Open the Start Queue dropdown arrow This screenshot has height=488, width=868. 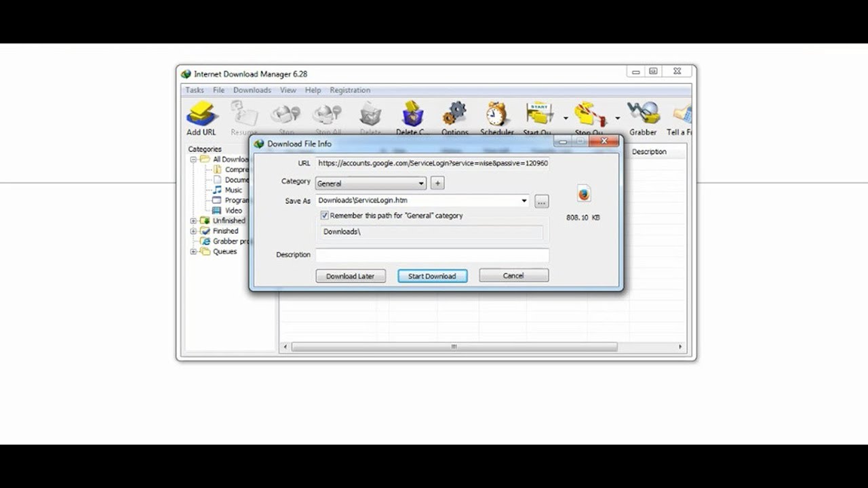[x=566, y=118]
